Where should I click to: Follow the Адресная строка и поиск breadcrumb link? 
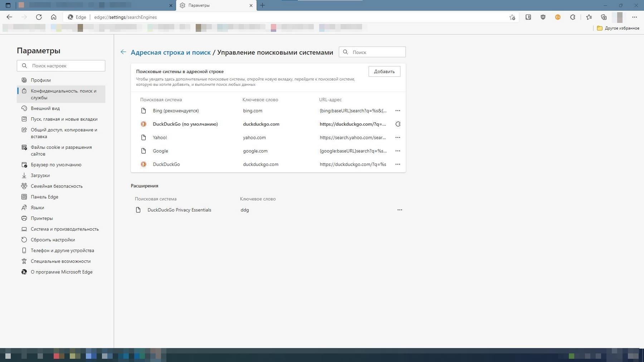point(171,52)
